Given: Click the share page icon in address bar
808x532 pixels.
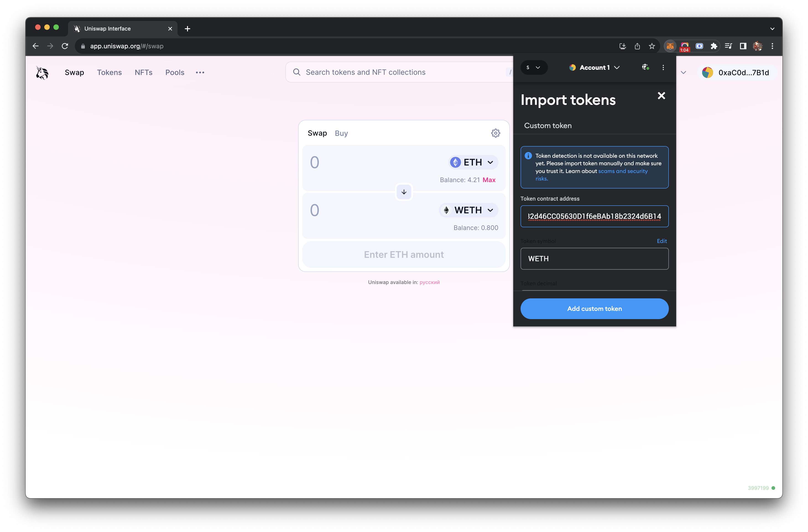Looking at the screenshot, I should coord(637,46).
